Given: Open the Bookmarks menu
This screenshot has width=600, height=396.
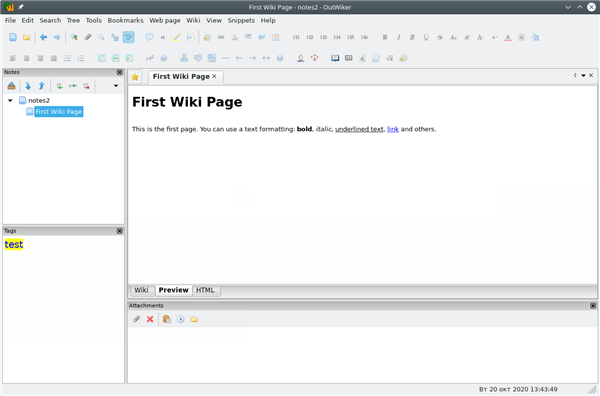Looking at the screenshot, I should tap(125, 20).
